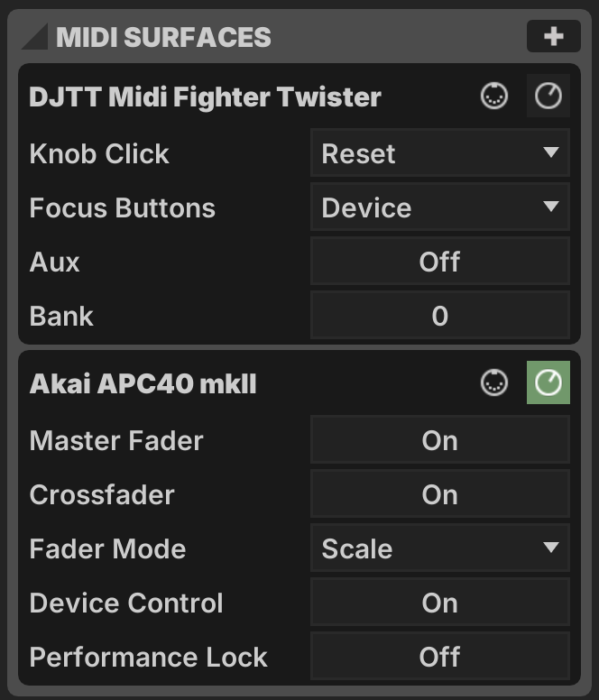Toggle the Aux Off button
The height and width of the screenshot is (700, 599).
[440, 262]
